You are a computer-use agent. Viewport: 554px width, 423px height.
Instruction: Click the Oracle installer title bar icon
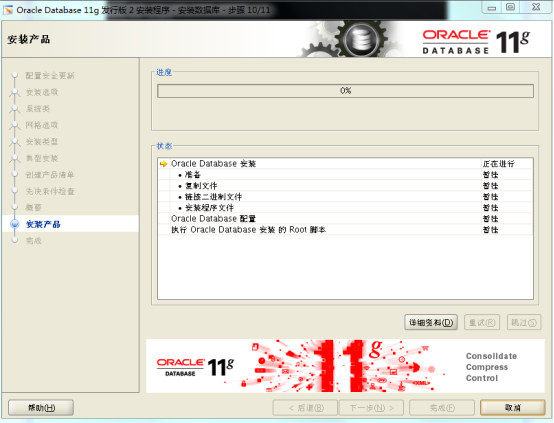(8, 10)
